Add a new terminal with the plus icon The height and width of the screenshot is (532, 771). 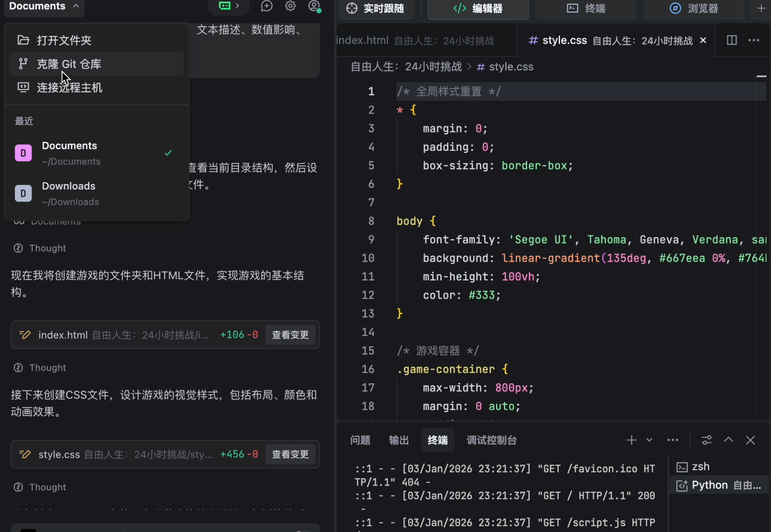pyautogui.click(x=631, y=440)
